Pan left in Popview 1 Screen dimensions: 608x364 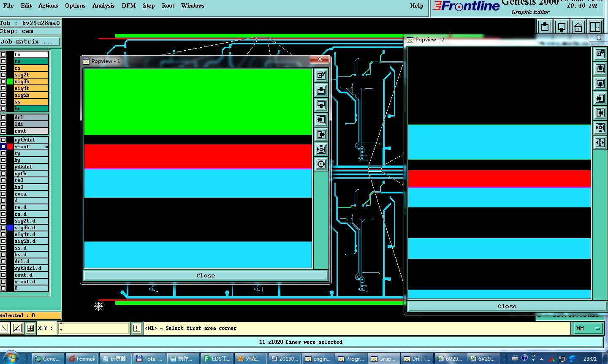(321, 120)
